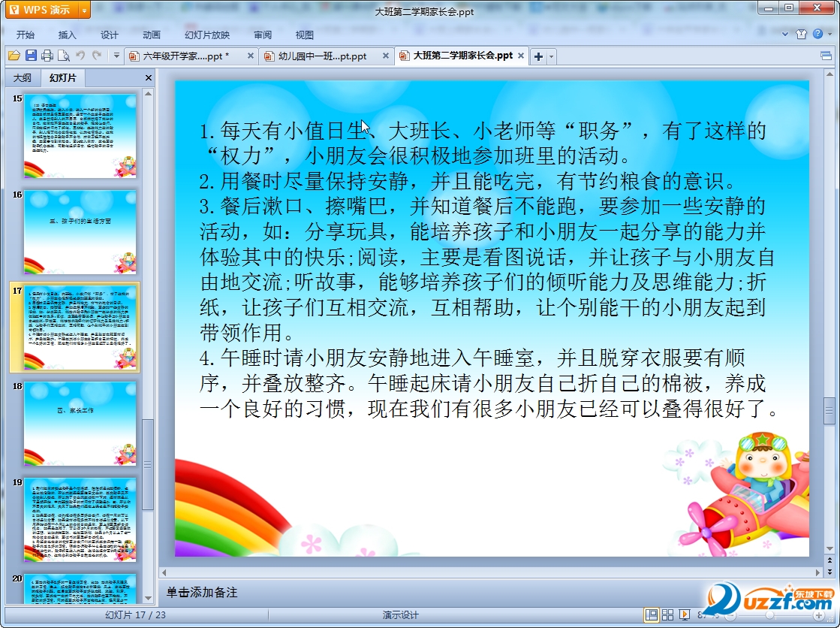
Task: Click the Redo icon
Action: point(98,56)
